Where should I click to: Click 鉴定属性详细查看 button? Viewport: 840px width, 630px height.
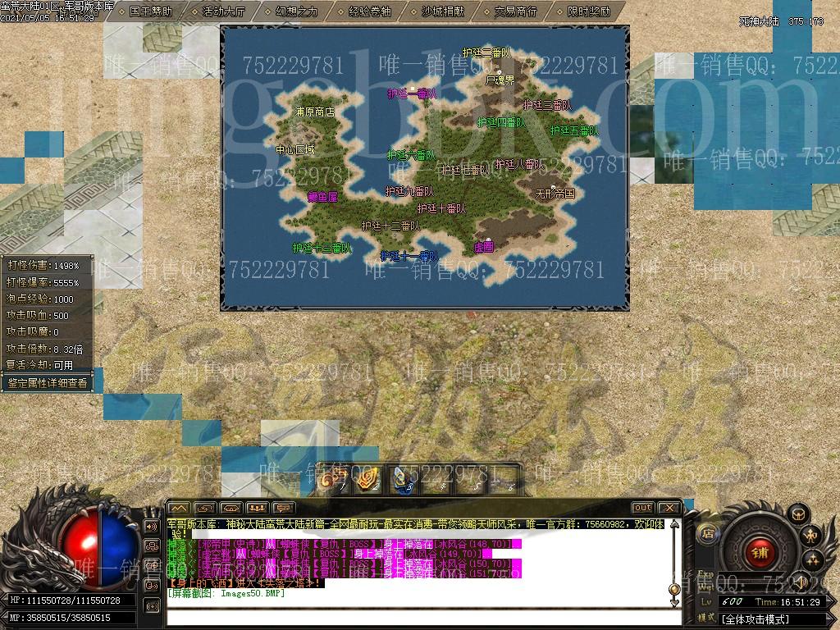click(47, 382)
